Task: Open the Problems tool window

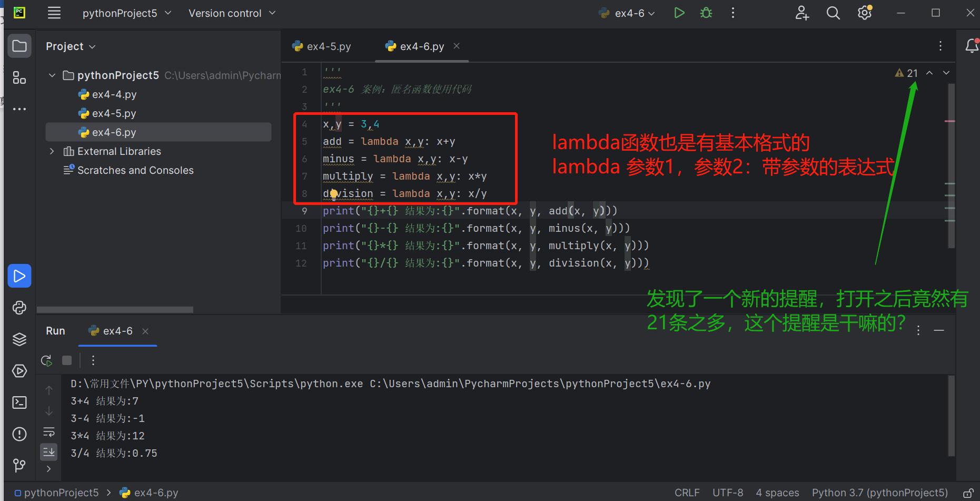Action: pos(19,434)
